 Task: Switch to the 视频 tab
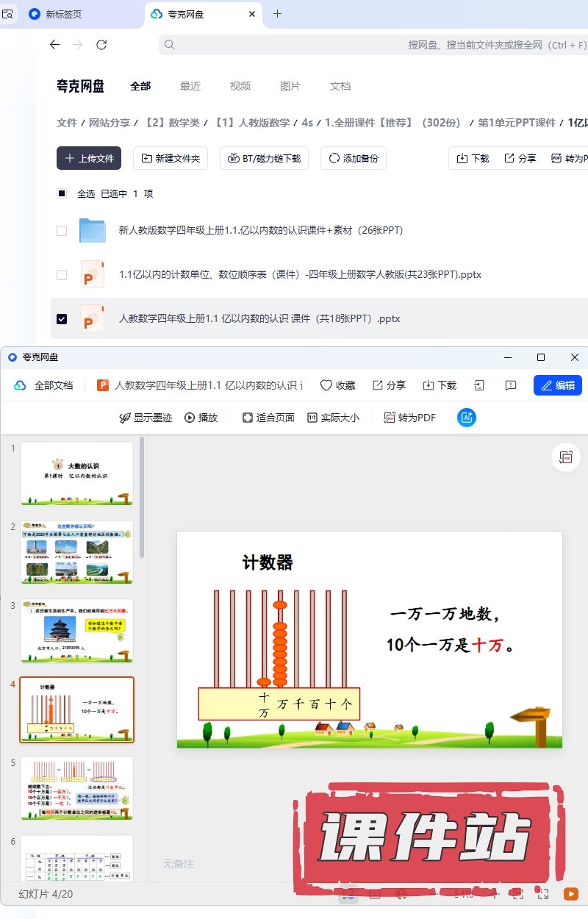240,86
